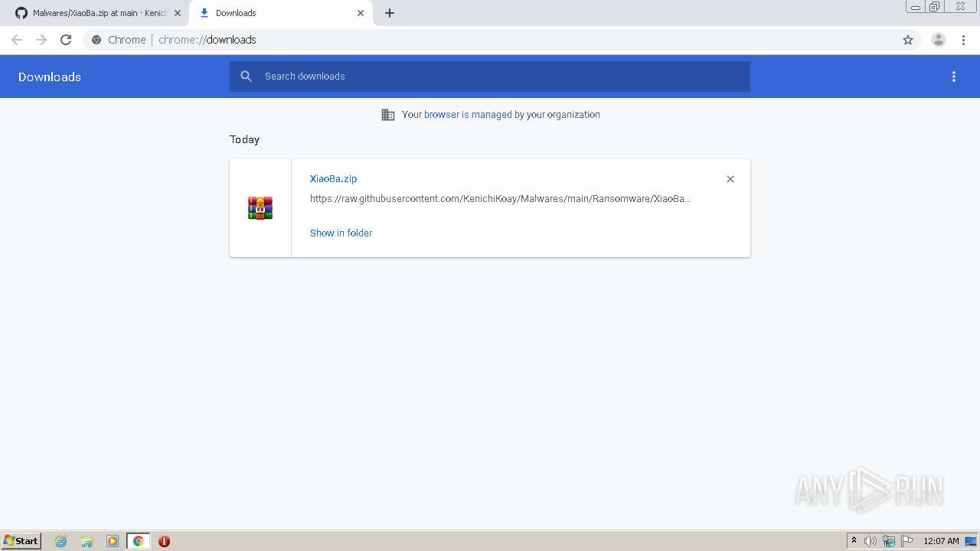Click the browser forward arrow

[41, 40]
